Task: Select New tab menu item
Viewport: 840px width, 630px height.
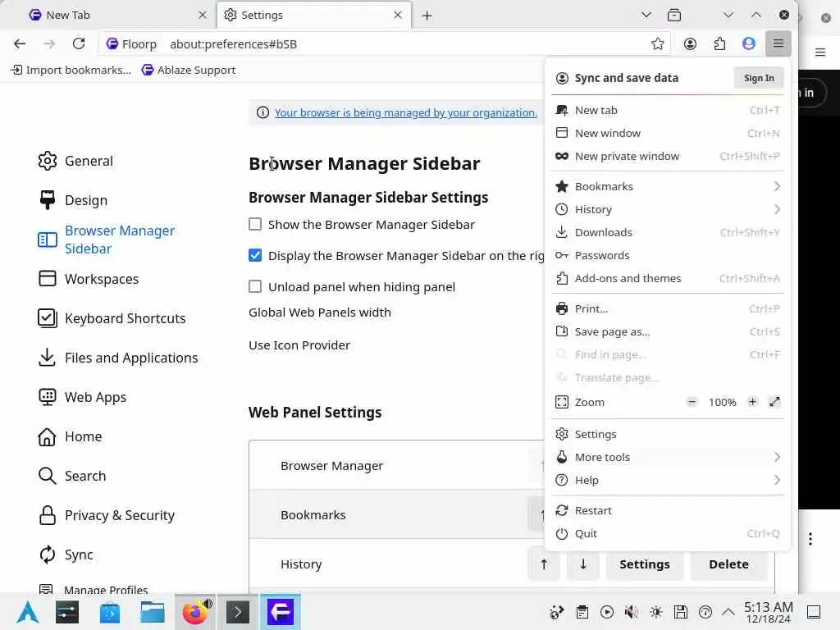Action: (x=668, y=110)
